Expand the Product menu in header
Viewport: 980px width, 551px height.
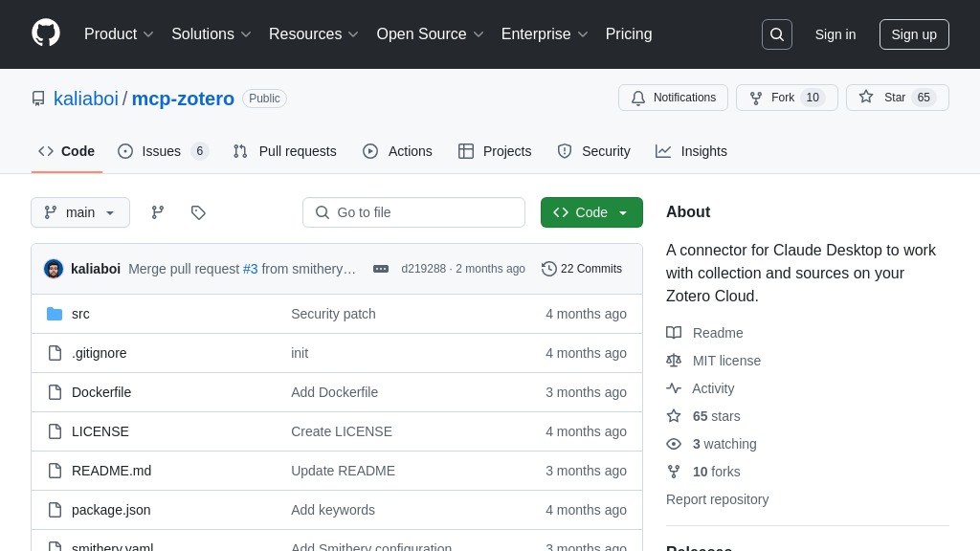pyautogui.click(x=119, y=34)
